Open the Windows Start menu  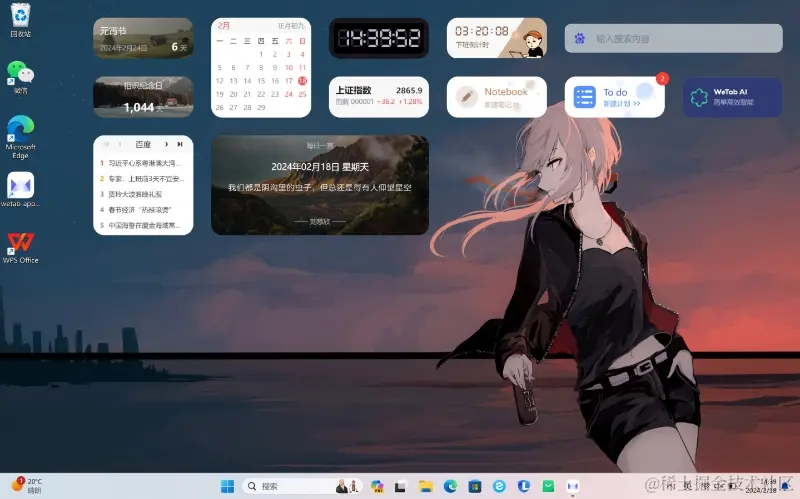[x=227, y=486]
